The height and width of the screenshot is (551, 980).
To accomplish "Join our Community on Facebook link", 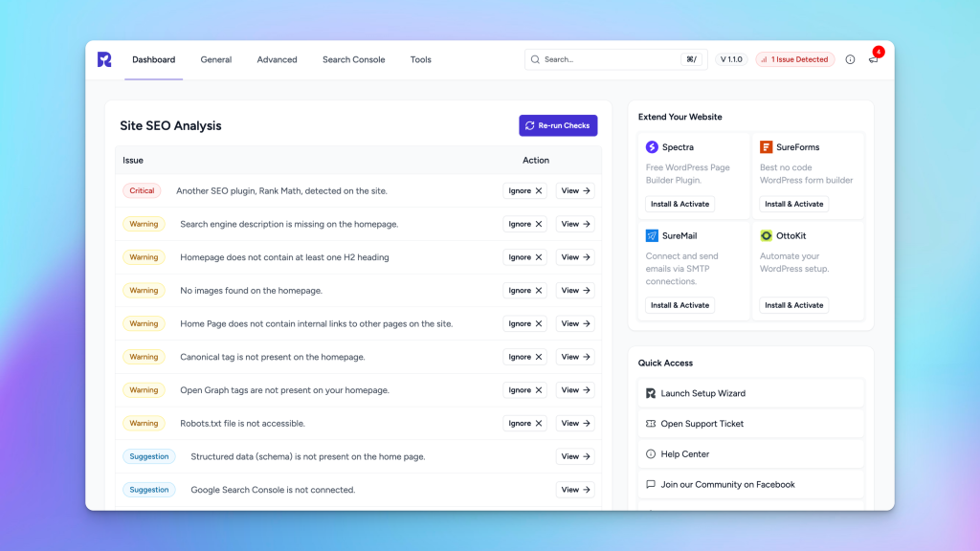I will (751, 484).
